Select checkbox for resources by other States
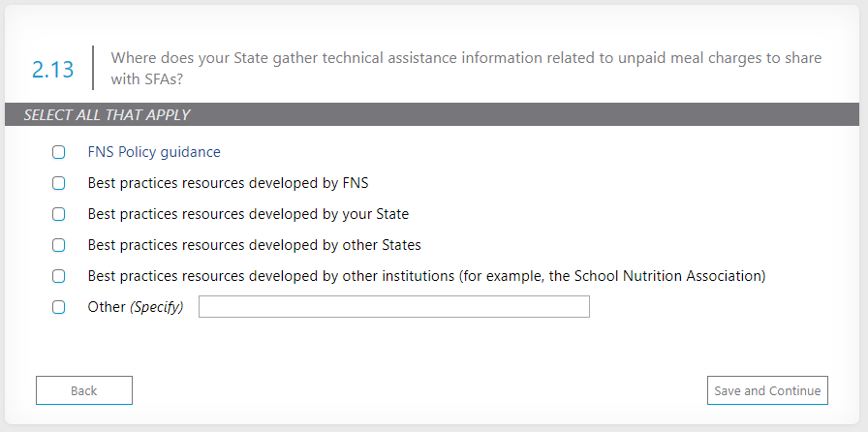 click(x=58, y=245)
